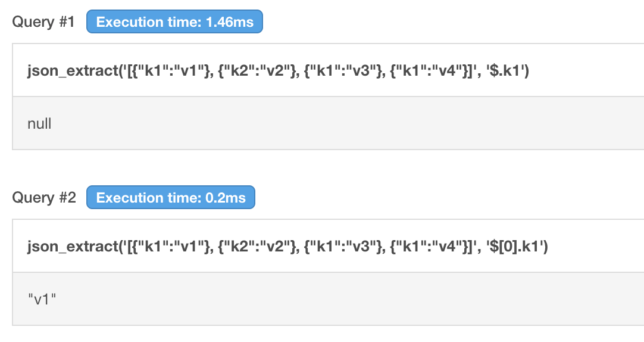
Task: Click the "Execution time: 1.46ms" badge
Action: click(174, 23)
